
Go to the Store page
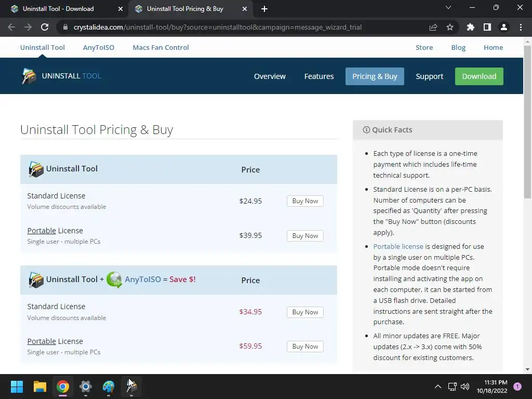point(424,47)
